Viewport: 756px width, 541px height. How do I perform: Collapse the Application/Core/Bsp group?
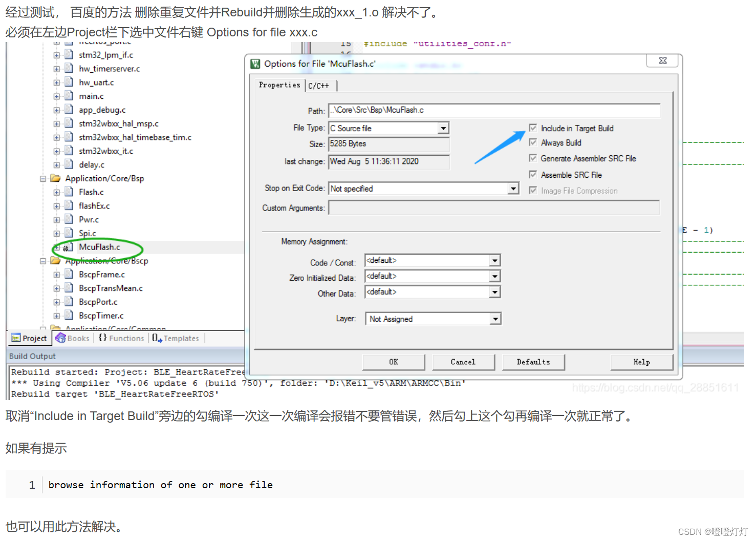(x=43, y=179)
